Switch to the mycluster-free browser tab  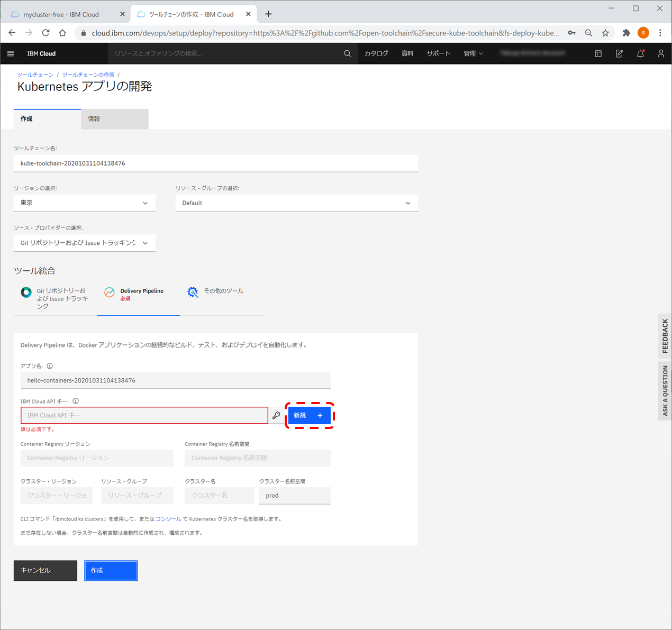[61, 14]
